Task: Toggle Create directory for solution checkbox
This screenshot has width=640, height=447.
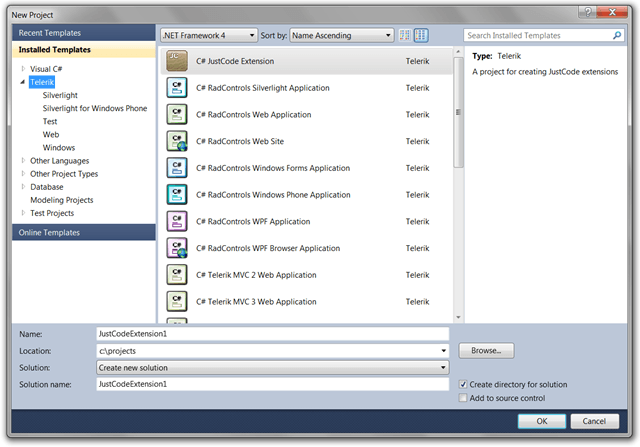Action: (x=463, y=385)
